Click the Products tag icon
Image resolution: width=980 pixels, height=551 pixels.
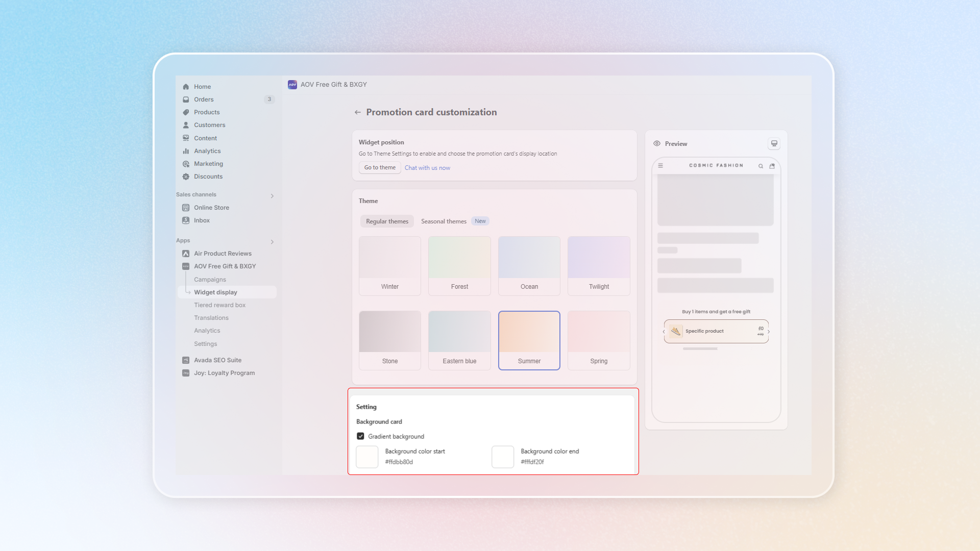pos(186,112)
